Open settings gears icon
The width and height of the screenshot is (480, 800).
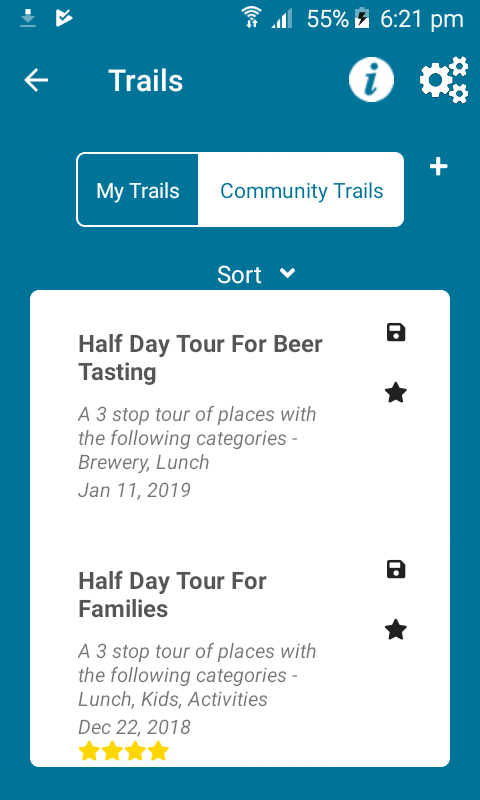pyautogui.click(x=444, y=80)
